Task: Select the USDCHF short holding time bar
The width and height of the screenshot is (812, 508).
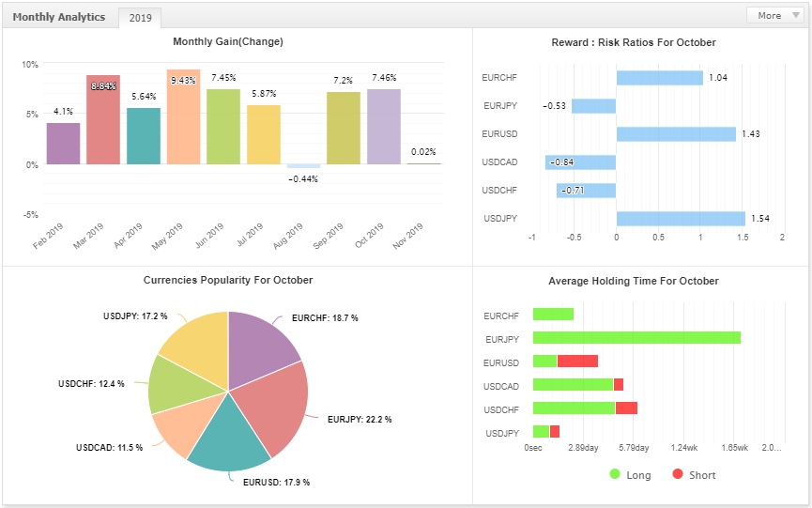Action: point(626,408)
